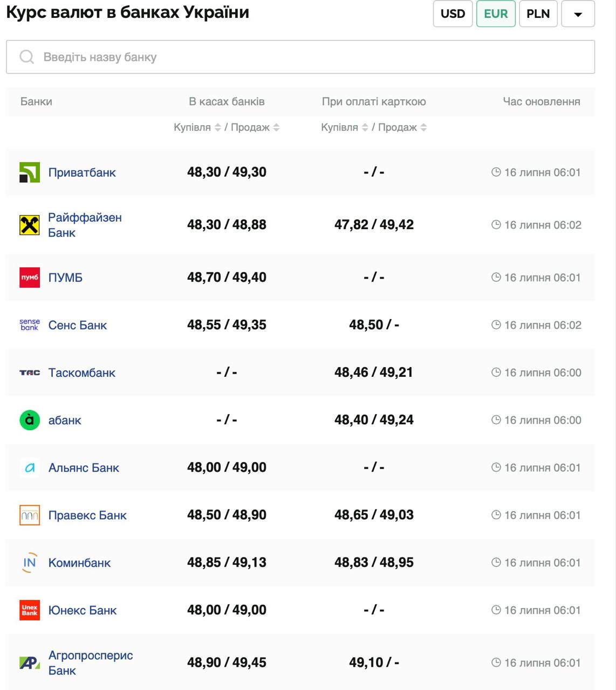
Task: Open the Таскомбанк bank link
Action: [81, 372]
